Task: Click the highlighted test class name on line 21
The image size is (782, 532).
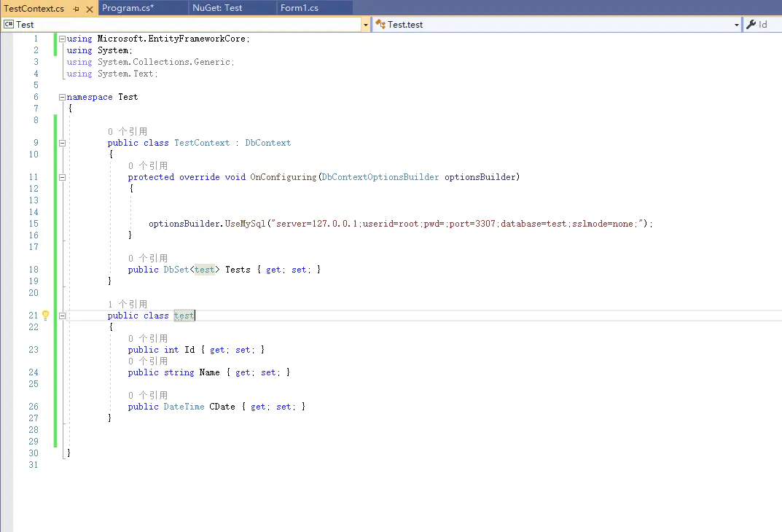Action: (x=184, y=316)
